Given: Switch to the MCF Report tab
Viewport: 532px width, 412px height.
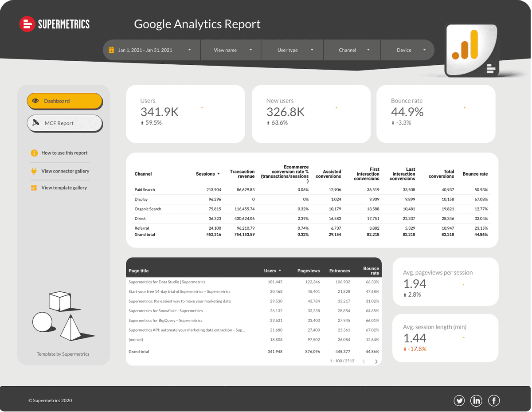Looking at the screenshot, I should [x=65, y=123].
